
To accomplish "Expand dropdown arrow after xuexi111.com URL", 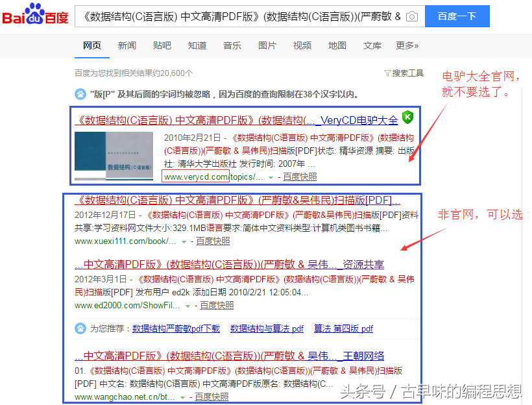I will 184,242.
